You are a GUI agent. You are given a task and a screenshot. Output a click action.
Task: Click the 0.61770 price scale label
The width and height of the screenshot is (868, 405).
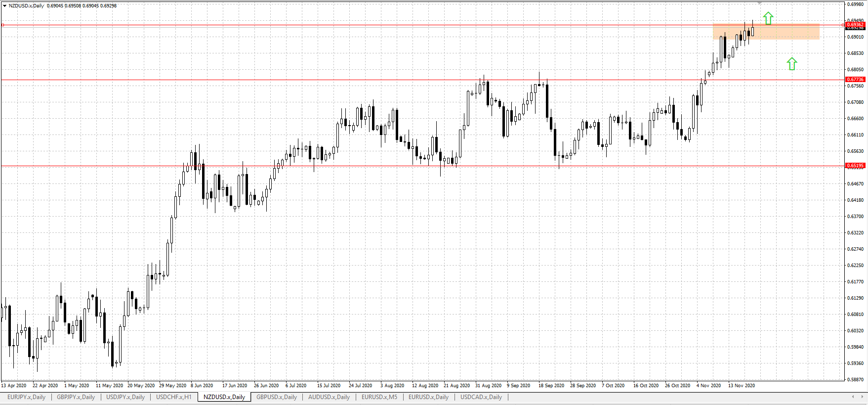[855, 282]
